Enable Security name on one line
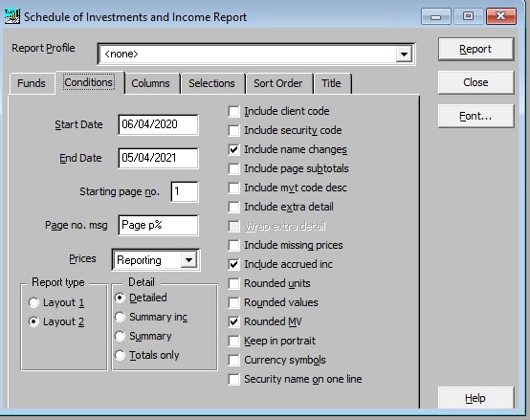 [x=233, y=379]
